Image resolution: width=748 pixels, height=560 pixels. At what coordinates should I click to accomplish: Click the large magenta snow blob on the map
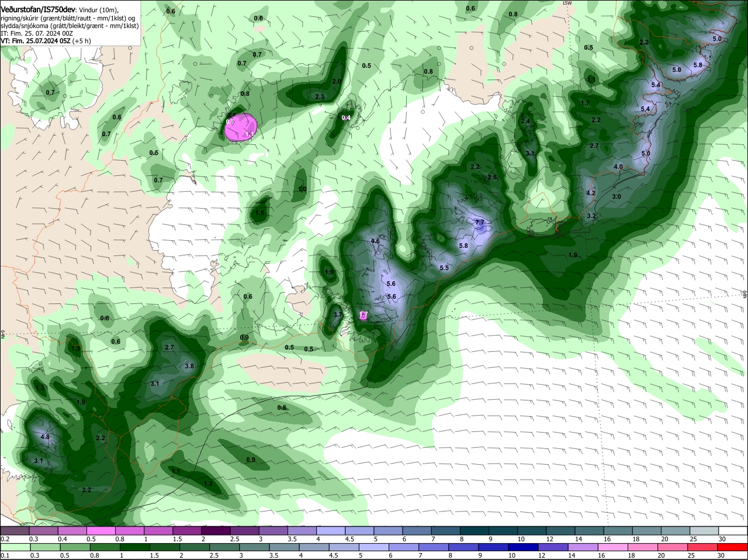pyautogui.click(x=241, y=127)
